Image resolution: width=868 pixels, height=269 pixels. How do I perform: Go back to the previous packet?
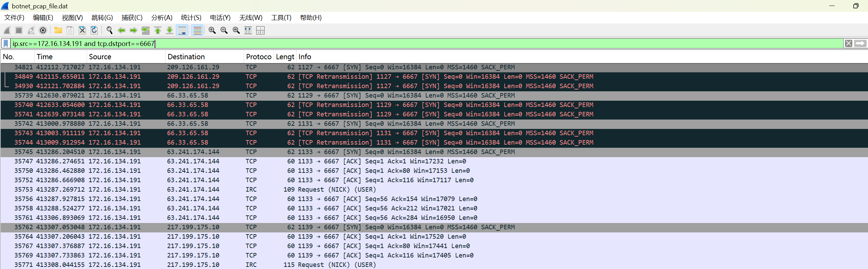tap(121, 31)
